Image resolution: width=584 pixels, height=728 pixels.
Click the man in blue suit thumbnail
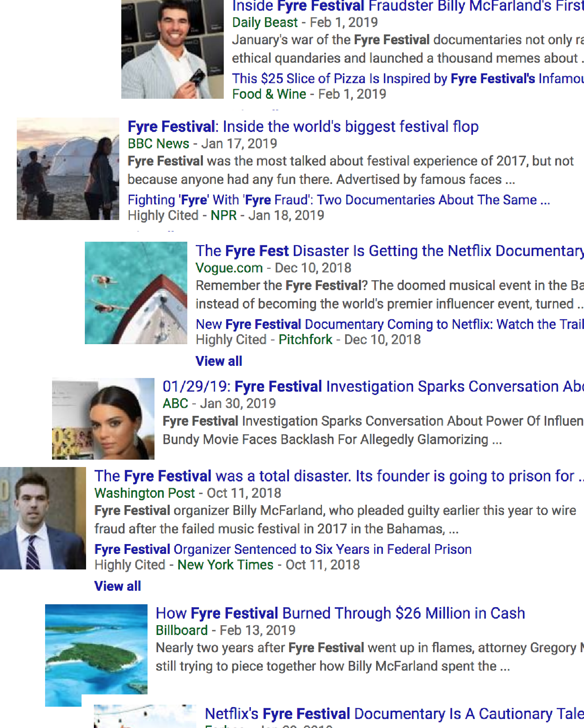point(43,518)
